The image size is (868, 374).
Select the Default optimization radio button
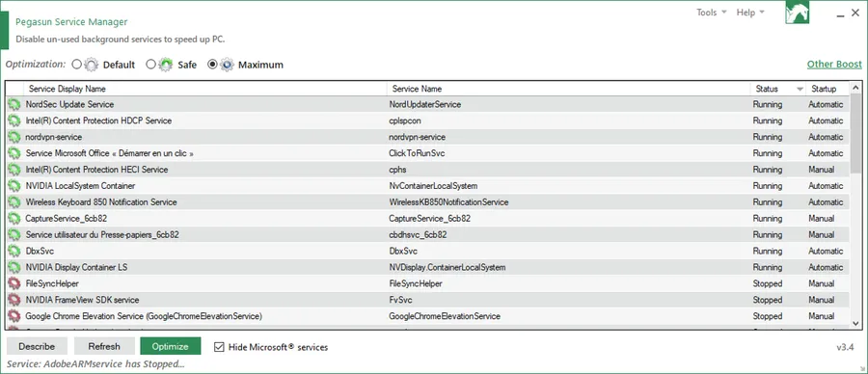tap(76, 65)
